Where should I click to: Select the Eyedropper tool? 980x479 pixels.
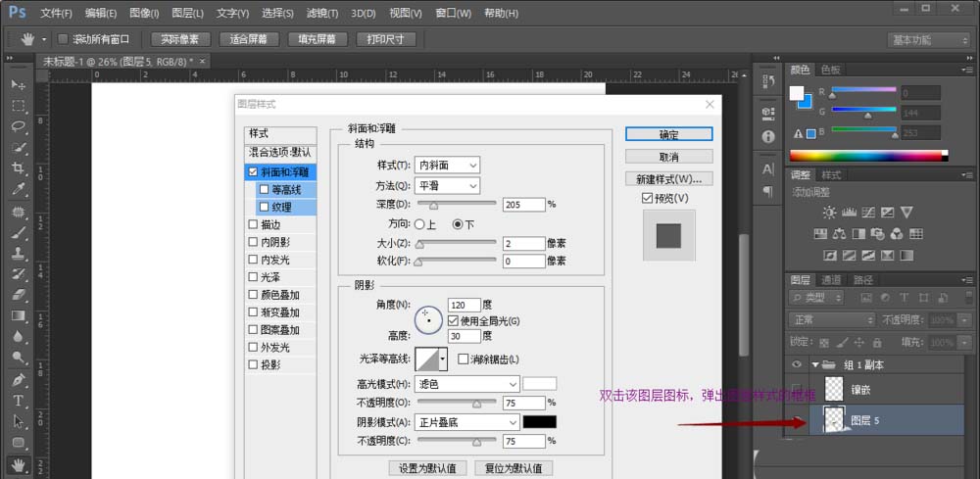tap(18, 190)
